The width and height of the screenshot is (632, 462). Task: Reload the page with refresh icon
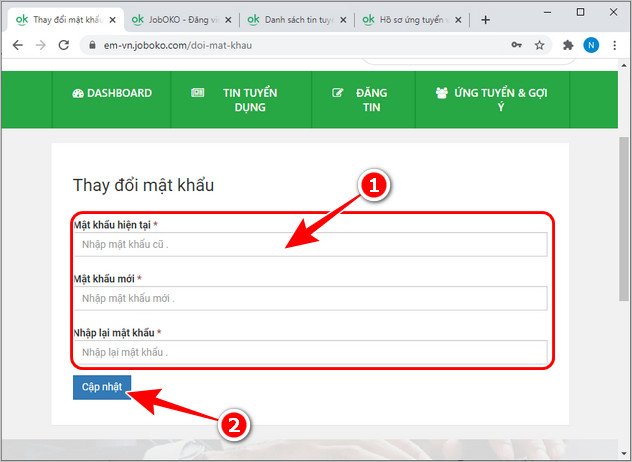(x=64, y=45)
